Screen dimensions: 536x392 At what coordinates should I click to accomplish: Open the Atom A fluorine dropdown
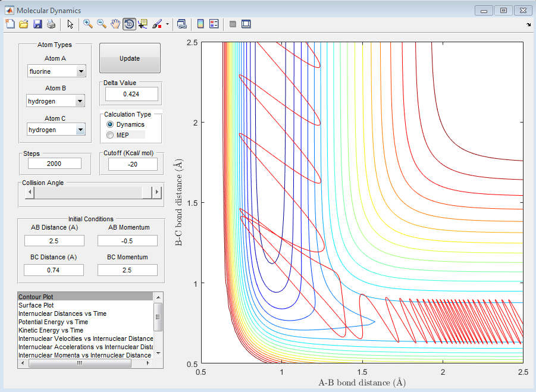click(x=81, y=72)
